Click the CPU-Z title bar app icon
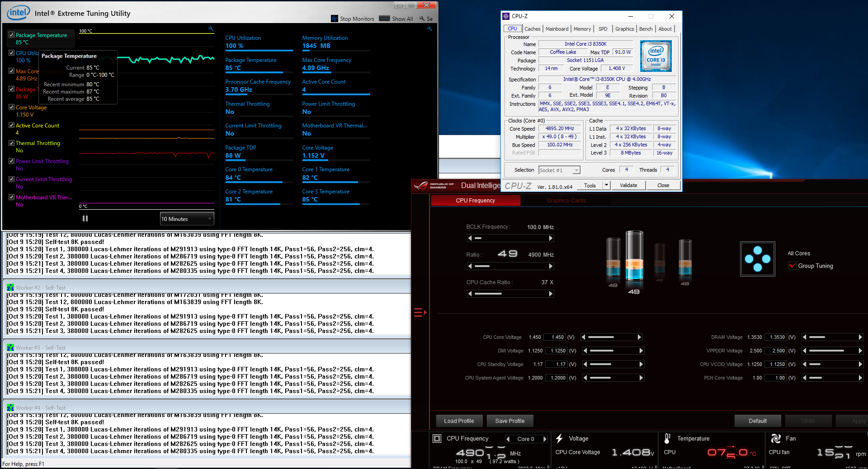The image size is (868, 469). pos(506,16)
